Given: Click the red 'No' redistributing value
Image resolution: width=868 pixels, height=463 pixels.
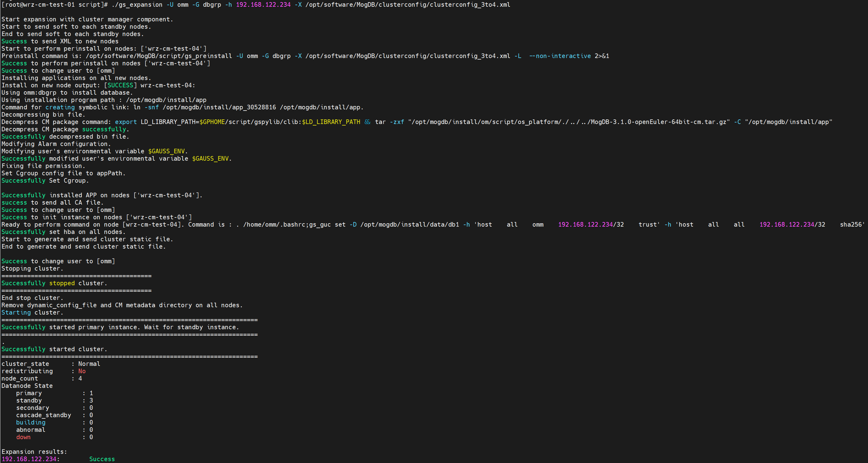Looking at the screenshot, I should pyautogui.click(x=82, y=371).
